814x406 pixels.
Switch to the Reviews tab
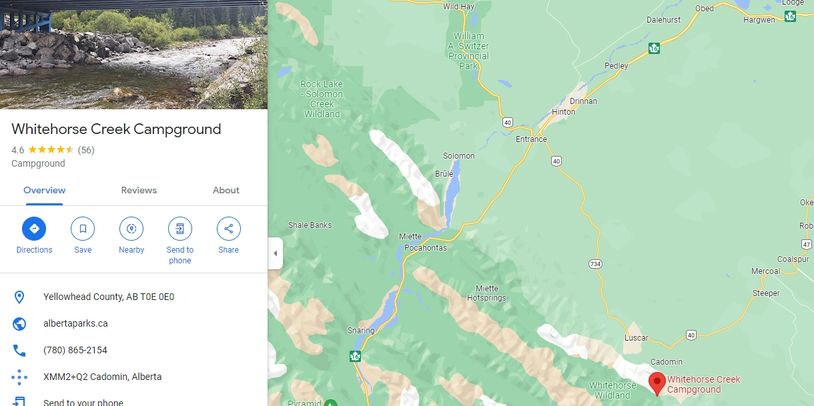coord(139,190)
